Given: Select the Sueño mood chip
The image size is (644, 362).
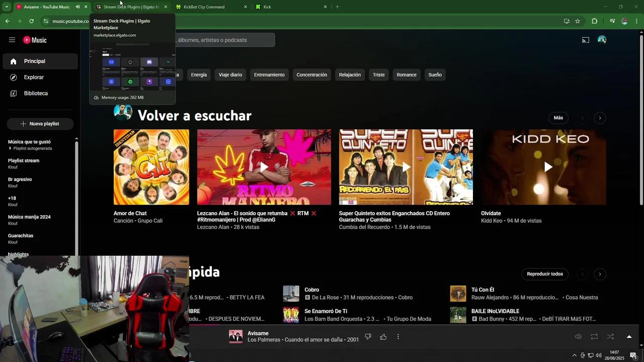Looking at the screenshot, I should tap(435, 75).
